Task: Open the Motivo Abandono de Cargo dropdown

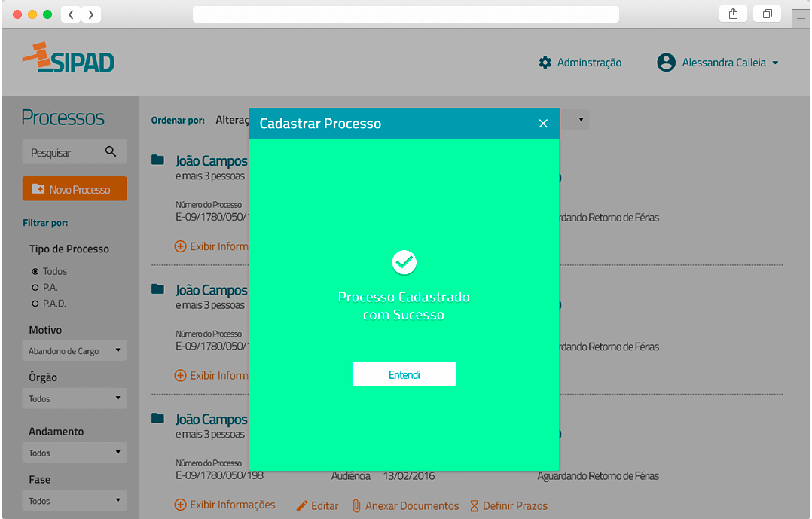Action: coord(75,351)
